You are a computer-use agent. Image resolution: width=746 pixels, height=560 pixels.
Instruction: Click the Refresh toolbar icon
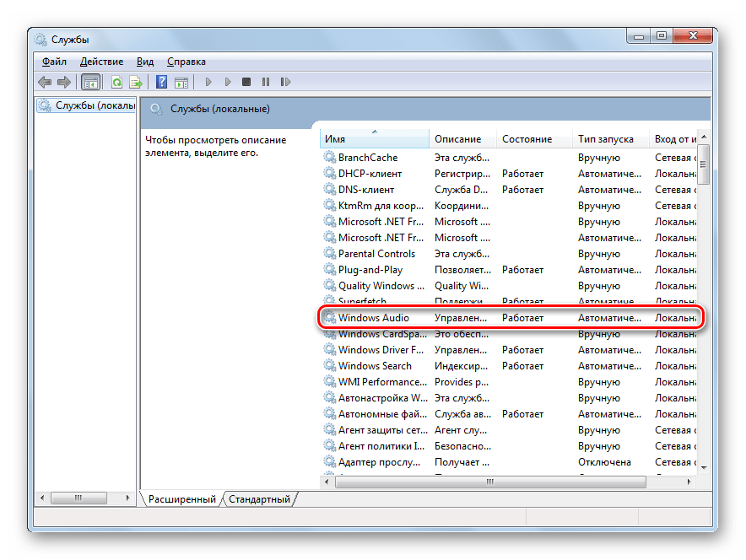[116, 82]
